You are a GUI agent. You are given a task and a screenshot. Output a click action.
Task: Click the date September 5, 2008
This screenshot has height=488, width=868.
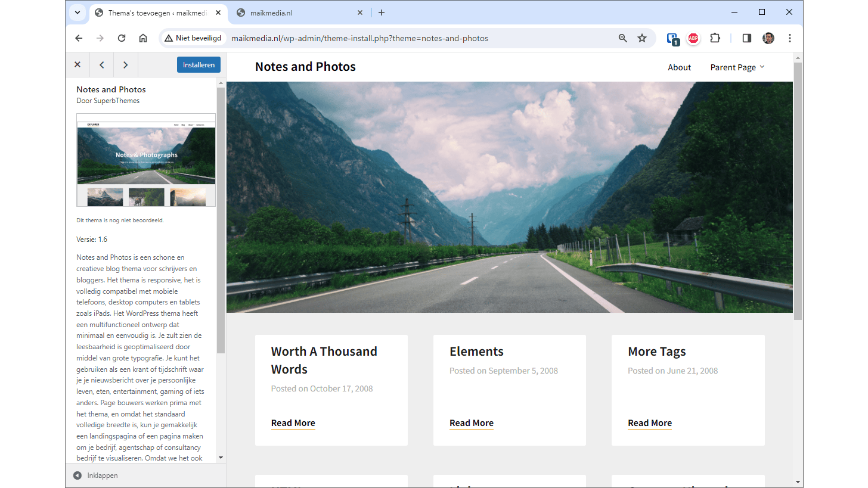(x=523, y=371)
